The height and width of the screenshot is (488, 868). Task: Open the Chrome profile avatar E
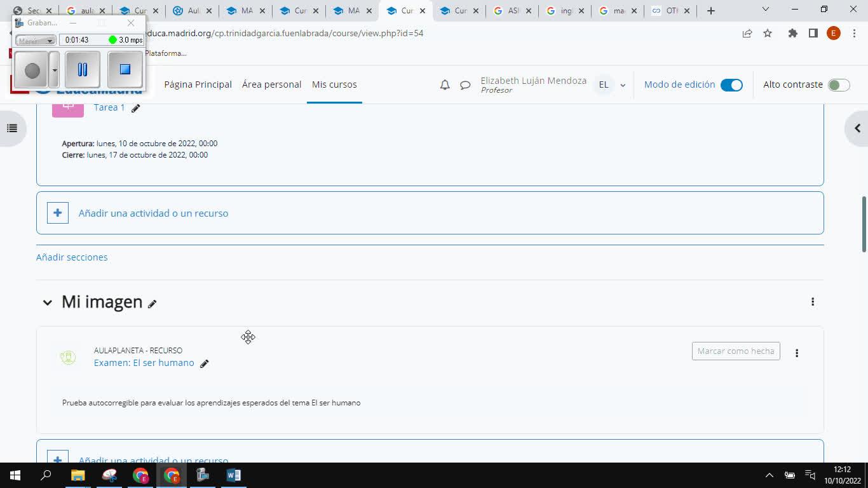tap(834, 33)
